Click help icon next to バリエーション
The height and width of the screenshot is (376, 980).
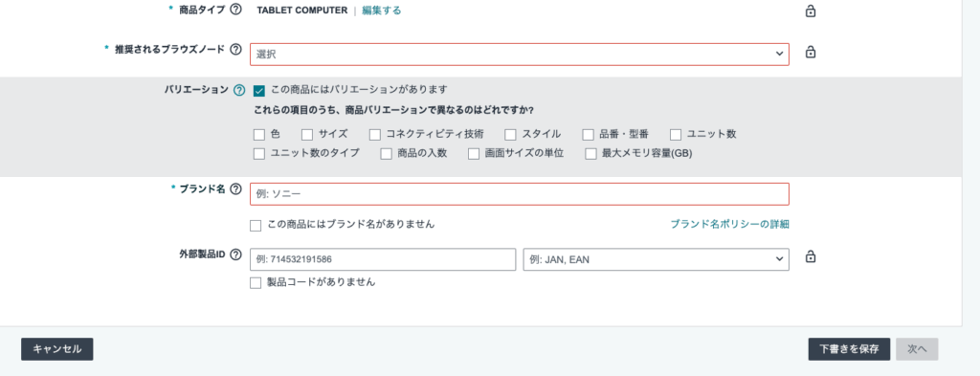238,90
